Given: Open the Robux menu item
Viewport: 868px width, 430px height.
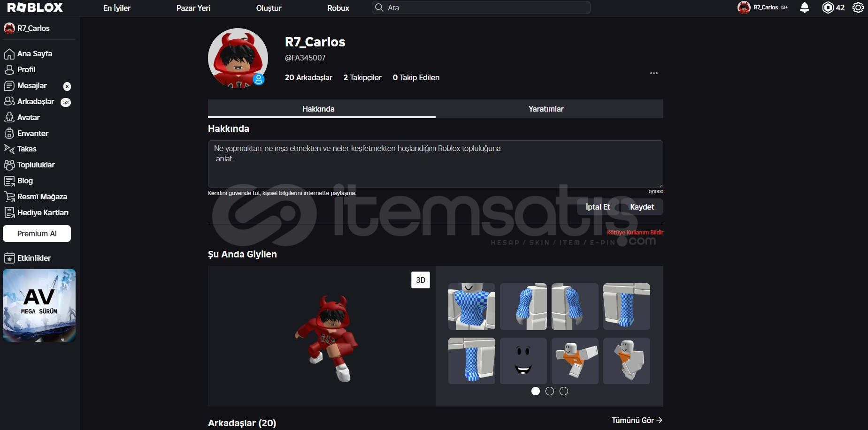Looking at the screenshot, I should pyautogui.click(x=338, y=8).
